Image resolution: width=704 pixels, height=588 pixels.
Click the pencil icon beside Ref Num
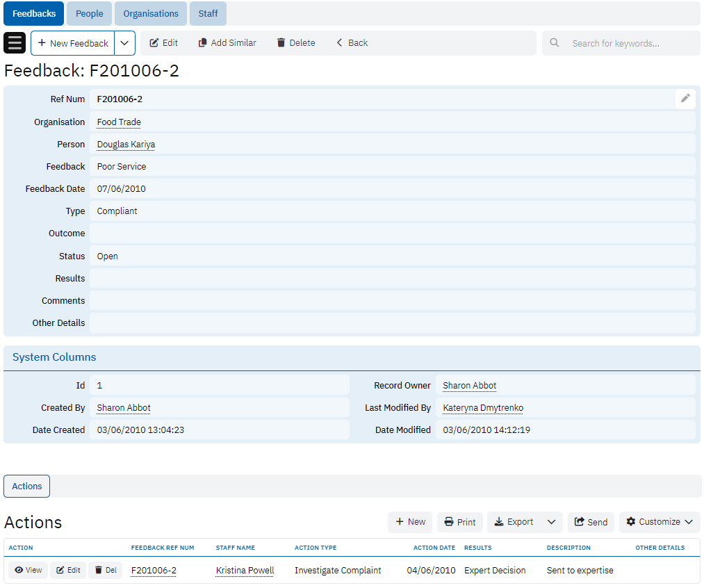685,99
